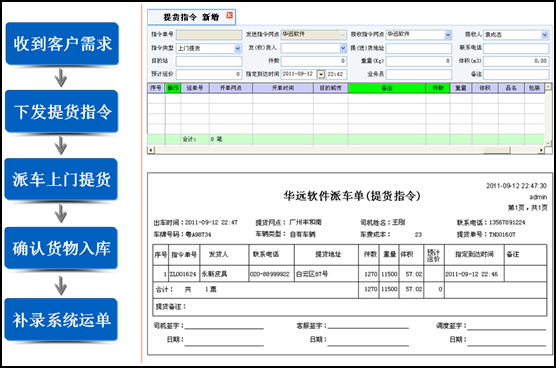Click the pickup address 白云区87号

coord(312,274)
